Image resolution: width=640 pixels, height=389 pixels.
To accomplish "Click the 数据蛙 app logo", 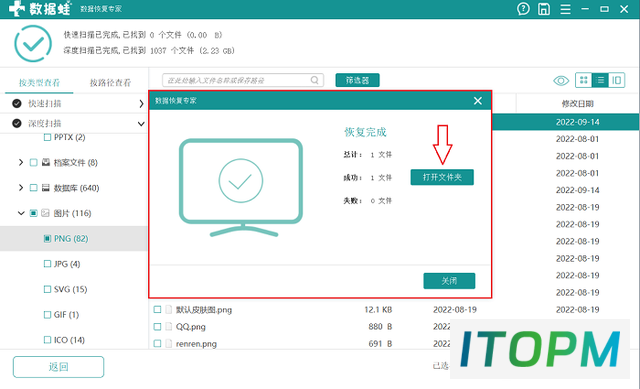I will 40,9.
